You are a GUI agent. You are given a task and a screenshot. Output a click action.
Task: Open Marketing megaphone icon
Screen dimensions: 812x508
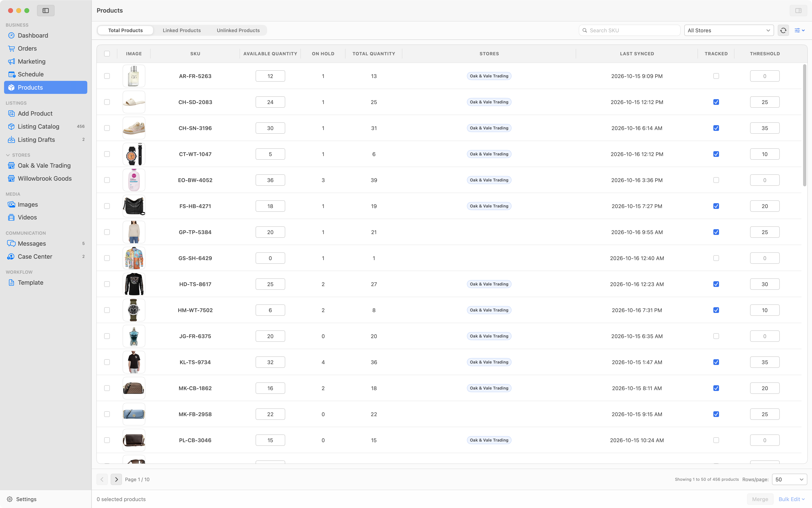point(11,62)
